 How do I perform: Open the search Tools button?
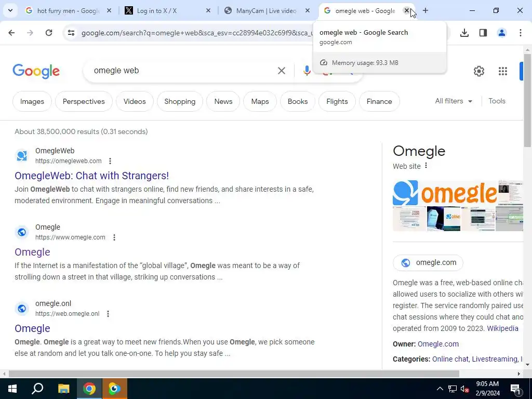[497, 101]
